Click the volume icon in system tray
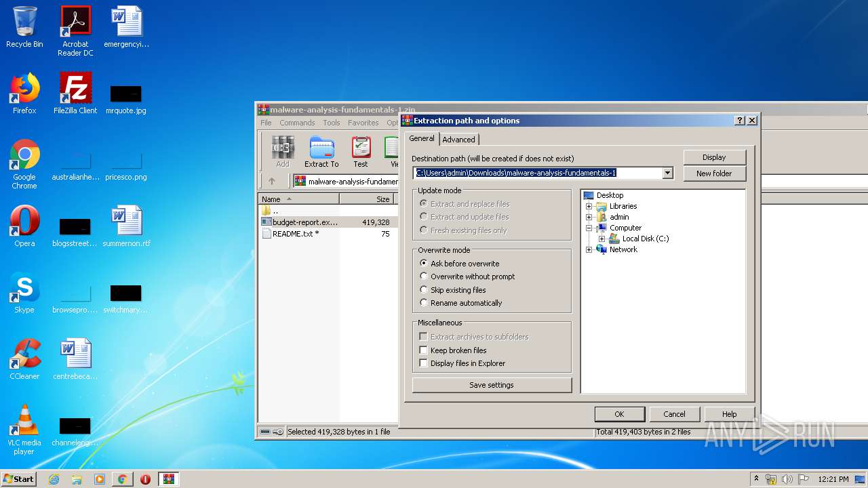The width and height of the screenshot is (868, 488). click(787, 479)
